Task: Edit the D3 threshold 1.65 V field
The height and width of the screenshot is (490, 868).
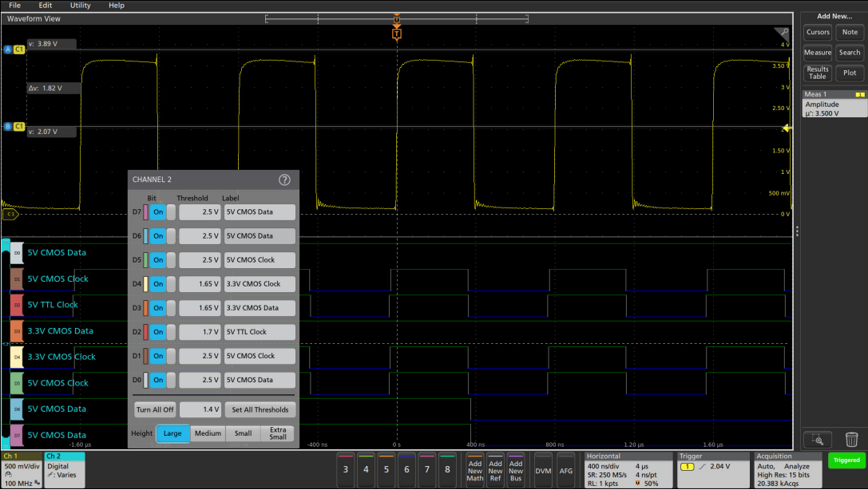Action: click(199, 308)
